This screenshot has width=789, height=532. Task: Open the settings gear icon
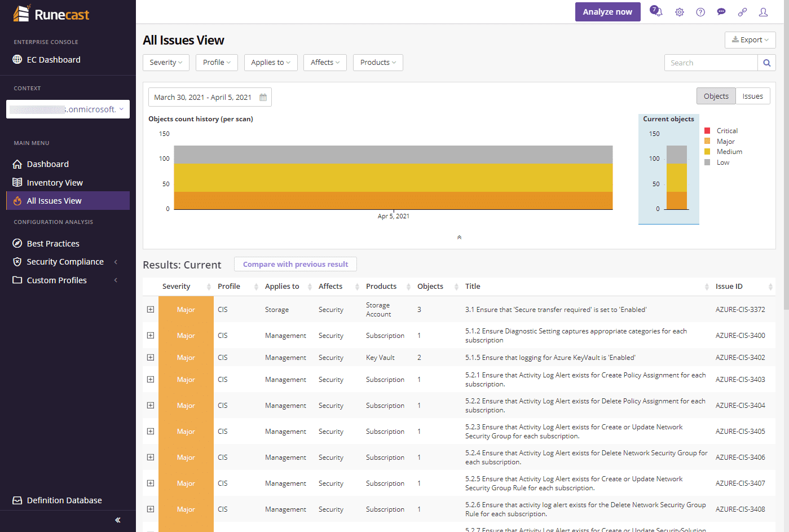coord(680,12)
